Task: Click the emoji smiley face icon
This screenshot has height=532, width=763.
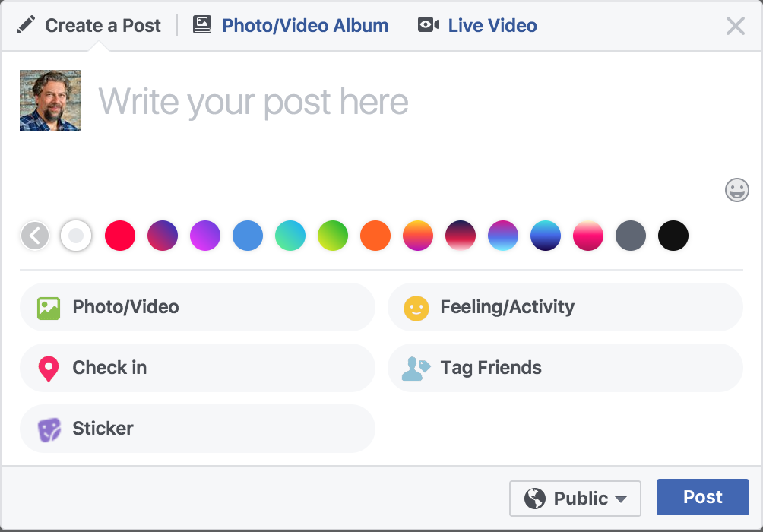Action: coord(736,190)
